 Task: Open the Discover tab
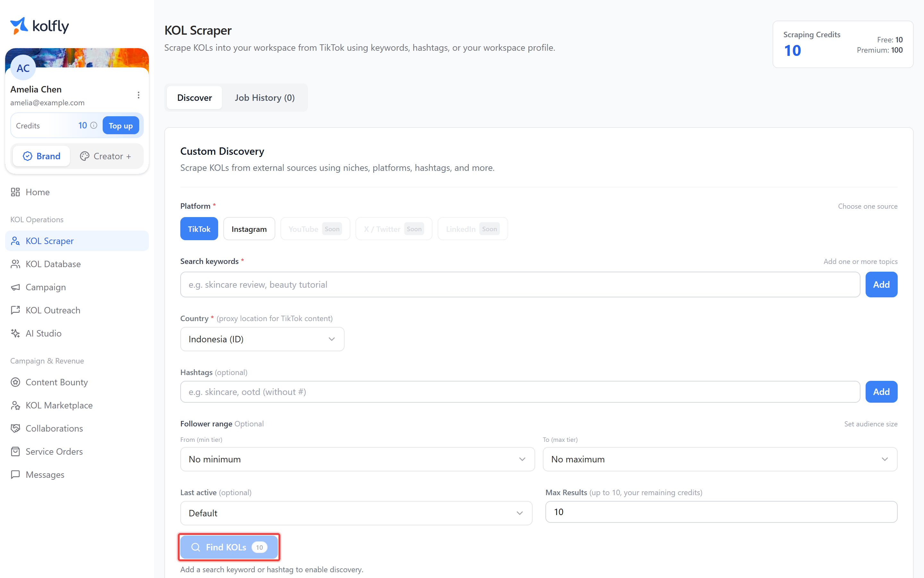pyautogui.click(x=194, y=98)
